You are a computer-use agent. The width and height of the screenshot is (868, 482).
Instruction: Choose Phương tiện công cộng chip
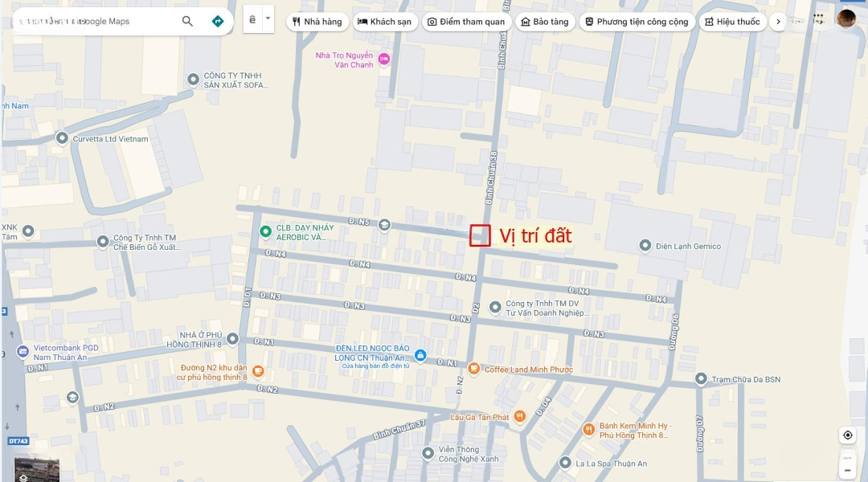pyautogui.click(x=637, y=22)
